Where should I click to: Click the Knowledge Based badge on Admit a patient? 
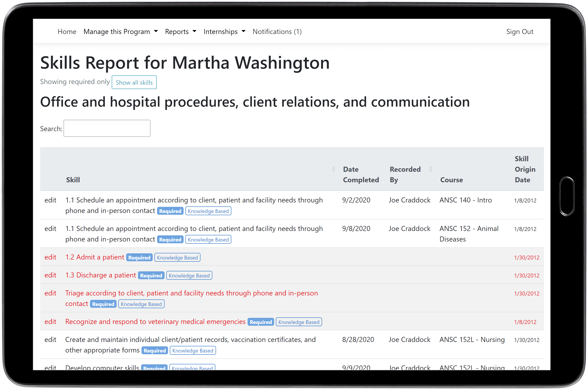tap(177, 258)
